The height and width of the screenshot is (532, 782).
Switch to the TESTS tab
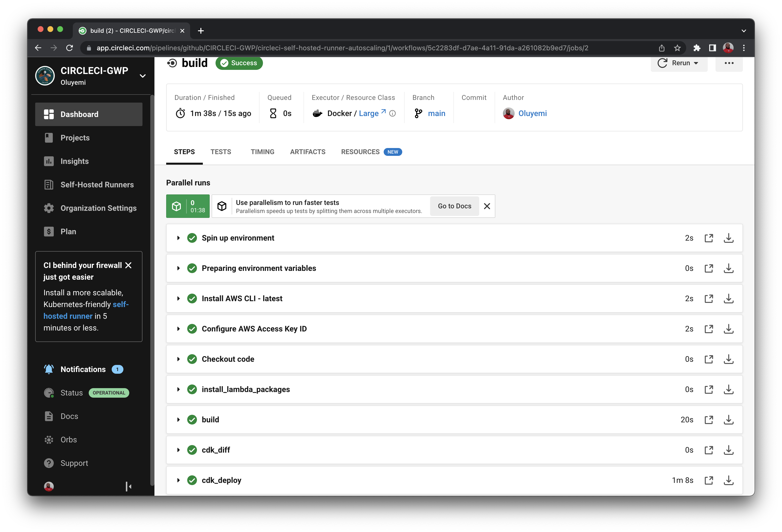(x=221, y=152)
